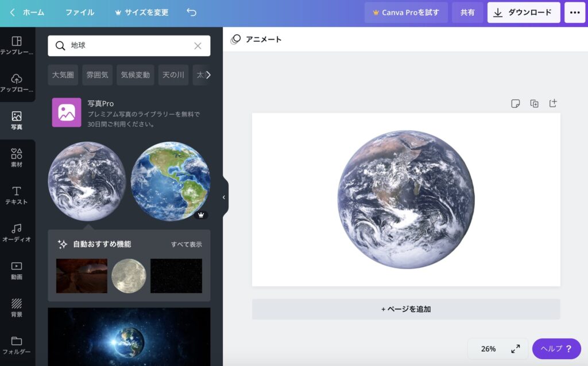Open the 素材 elements tab

point(17,158)
